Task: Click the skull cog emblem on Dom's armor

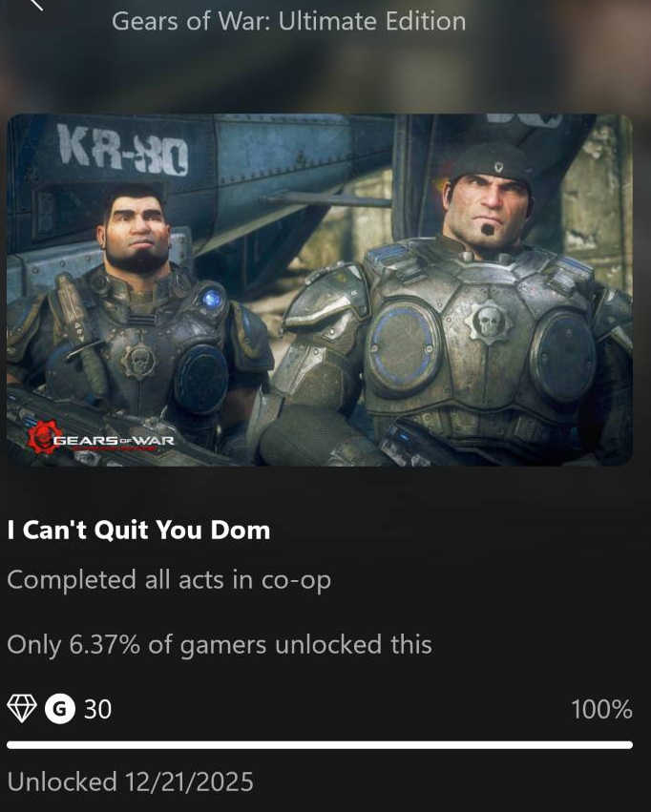Action: click(138, 361)
